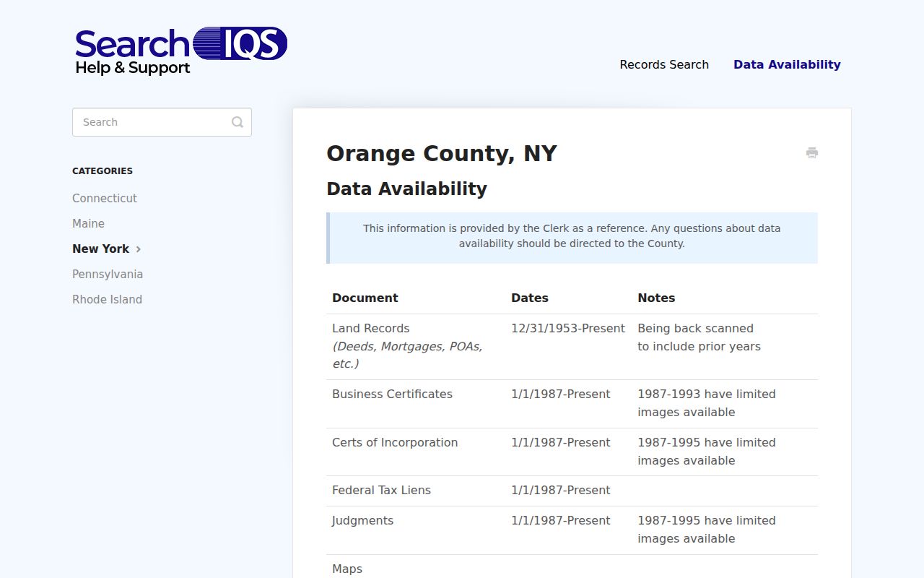The image size is (924, 578).
Task: Click the Dates column header
Action: (x=530, y=298)
